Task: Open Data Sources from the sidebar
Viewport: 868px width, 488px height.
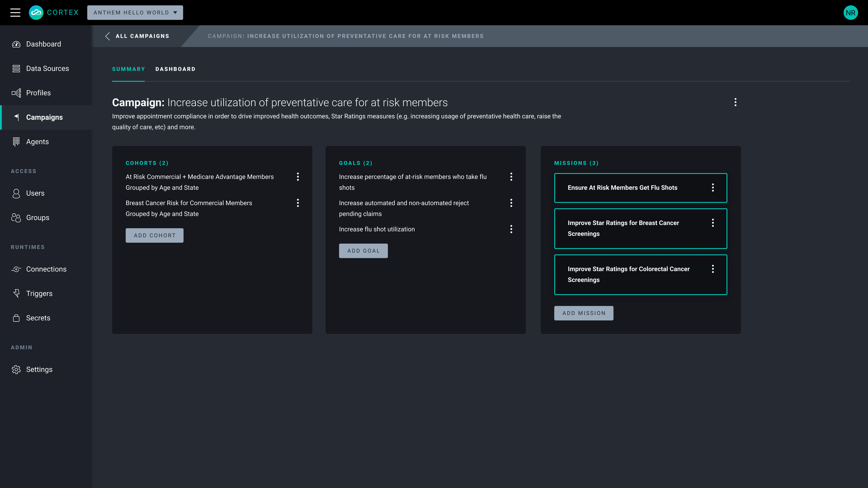Action: point(47,68)
